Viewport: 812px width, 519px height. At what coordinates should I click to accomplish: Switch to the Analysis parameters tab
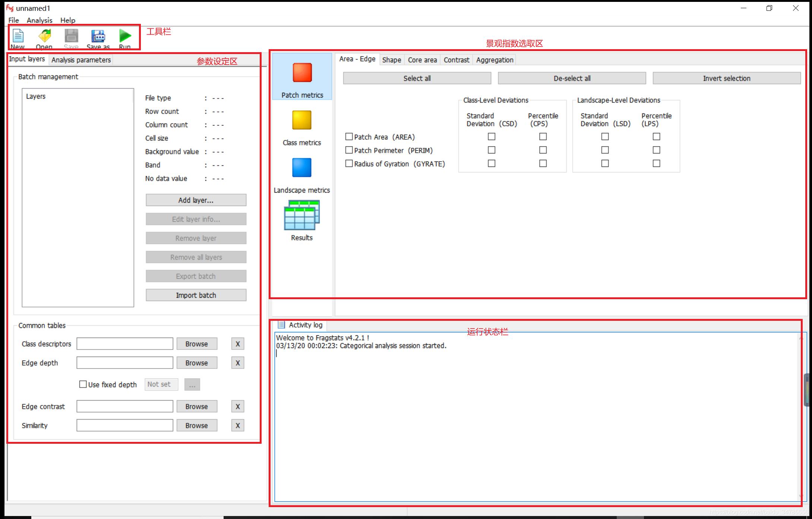point(81,60)
